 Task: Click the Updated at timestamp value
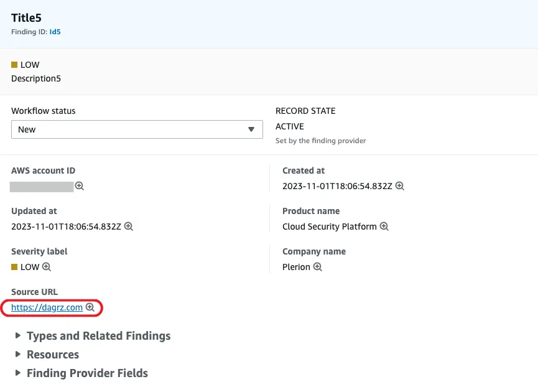point(66,226)
